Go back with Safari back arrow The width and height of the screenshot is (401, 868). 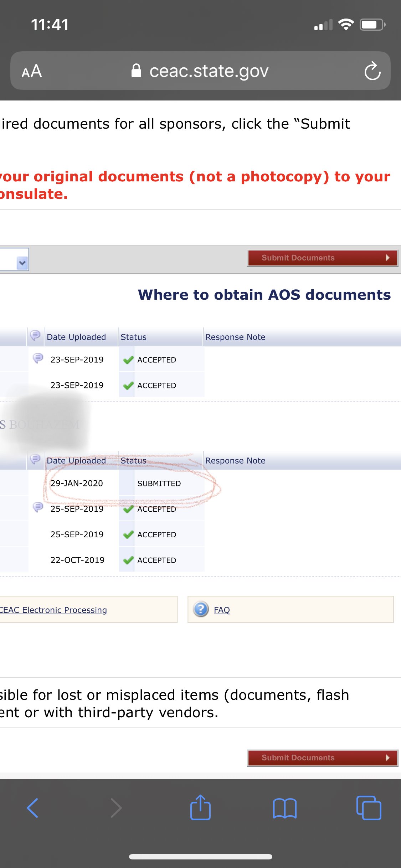point(32,808)
